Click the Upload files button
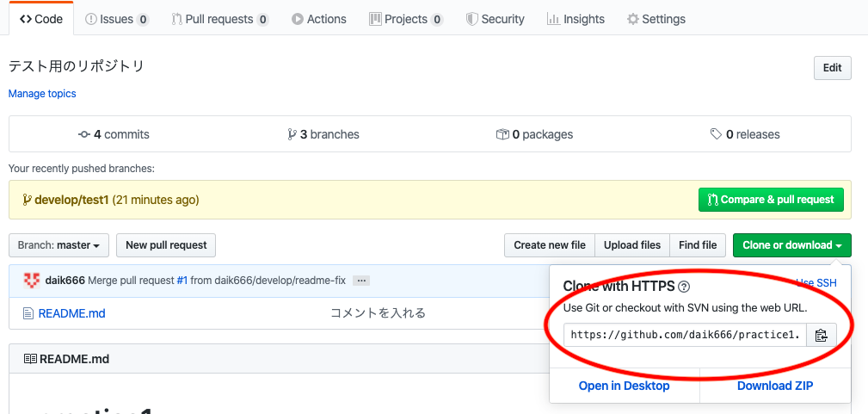The width and height of the screenshot is (868, 414). [632, 245]
